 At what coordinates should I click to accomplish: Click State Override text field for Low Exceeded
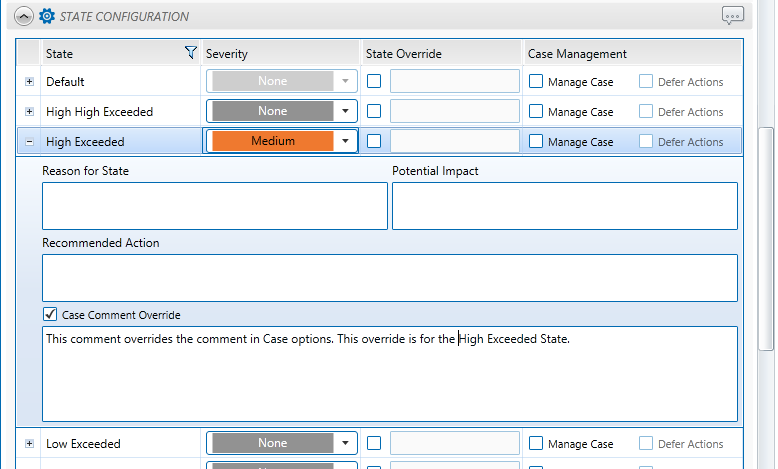click(x=455, y=443)
